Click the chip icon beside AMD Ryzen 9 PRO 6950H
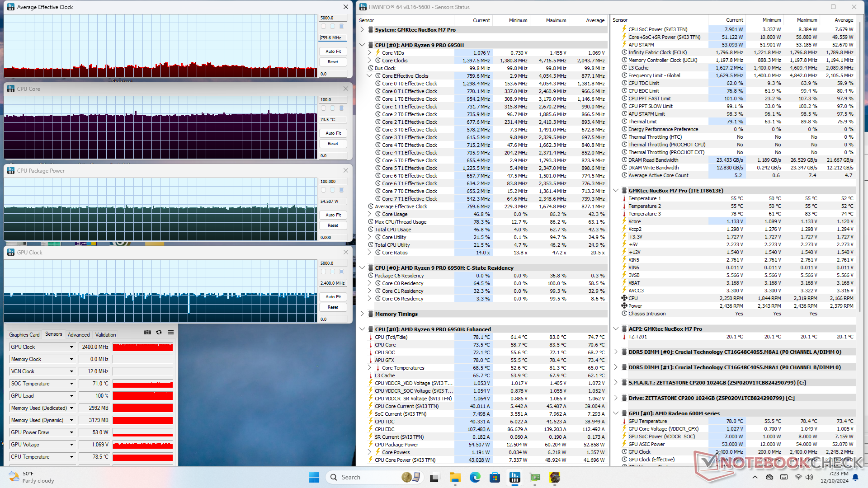The height and width of the screenshot is (488, 868). pos(370,45)
